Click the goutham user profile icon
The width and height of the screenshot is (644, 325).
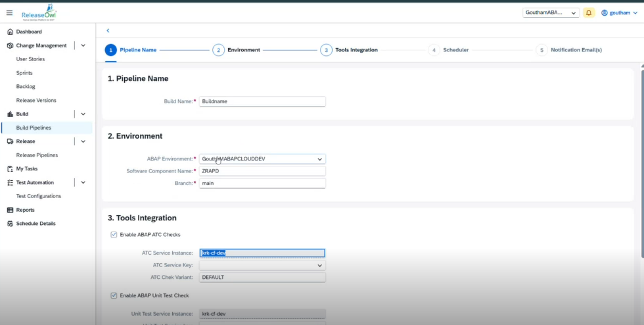click(x=605, y=12)
